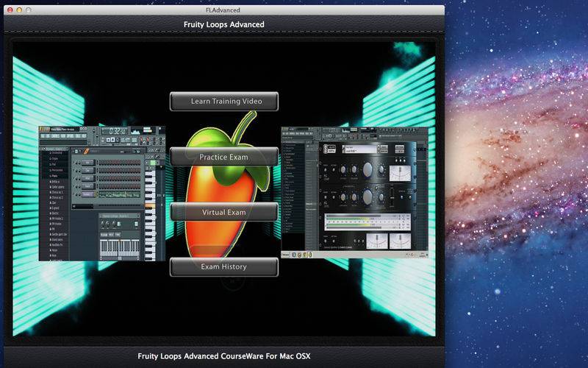
Task: Click the FL Studio mixer plugin screenshot thumbnail
Action: pos(354,193)
